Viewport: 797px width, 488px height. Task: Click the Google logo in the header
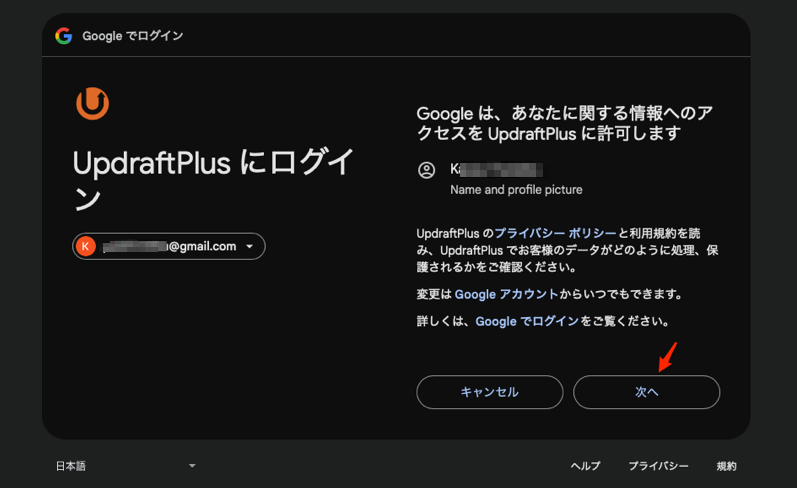(64, 36)
